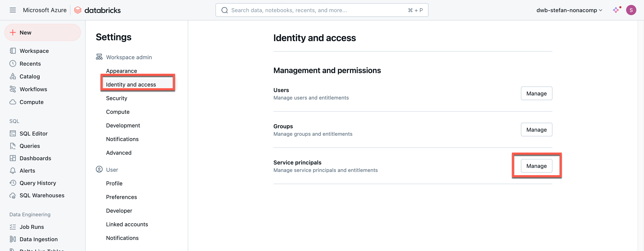Viewport: 644px width, 251px height.
Task: Select Security in Settings menu
Action: click(x=116, y=98)
